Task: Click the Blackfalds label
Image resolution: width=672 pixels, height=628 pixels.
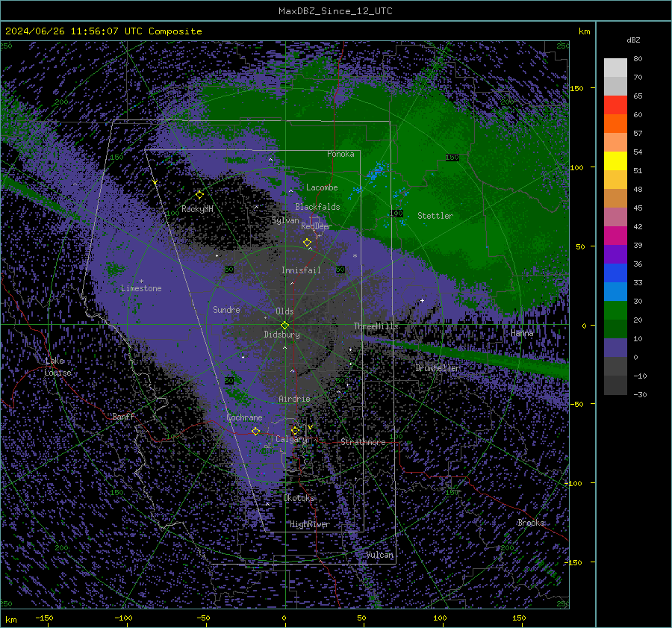Action: 317,207
